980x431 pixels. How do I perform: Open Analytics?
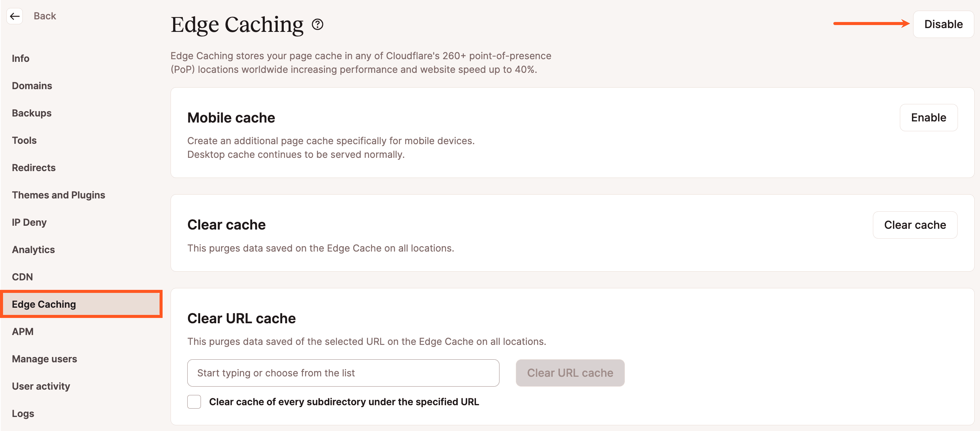[33, 250]
